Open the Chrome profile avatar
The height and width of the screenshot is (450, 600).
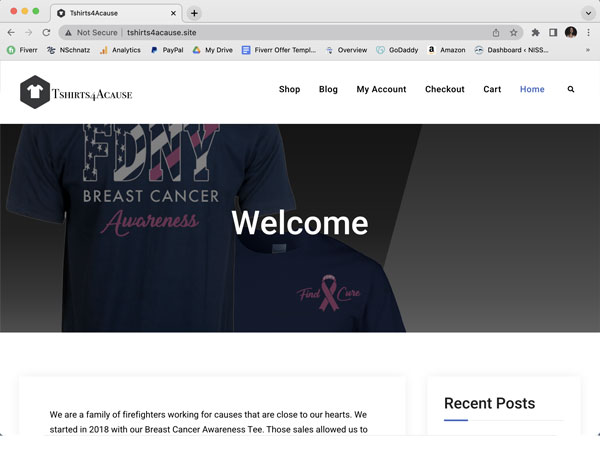pos(571,32)
